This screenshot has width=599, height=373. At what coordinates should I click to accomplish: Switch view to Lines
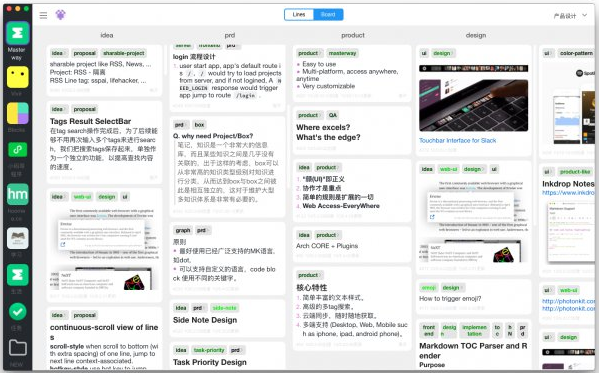tap(299, 15)
